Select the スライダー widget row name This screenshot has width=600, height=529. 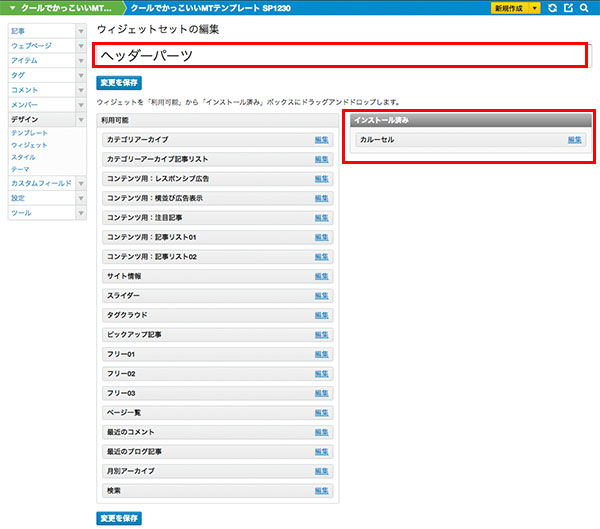[x=123, y=296]
